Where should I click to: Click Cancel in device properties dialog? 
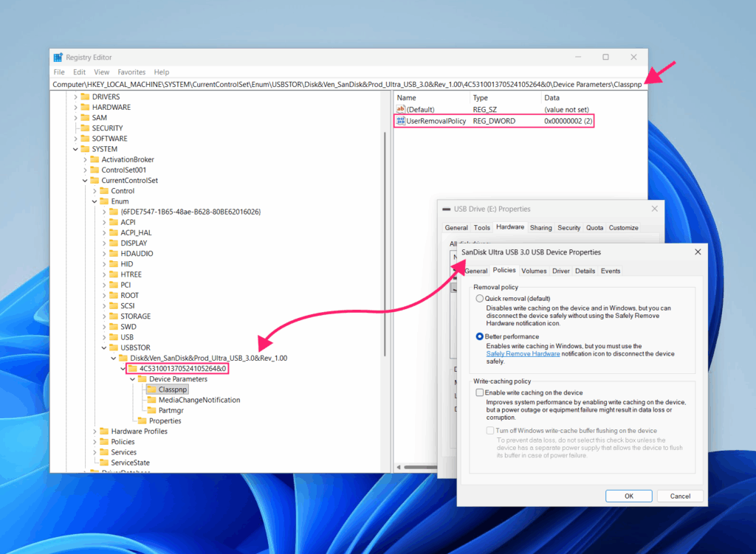680,496
